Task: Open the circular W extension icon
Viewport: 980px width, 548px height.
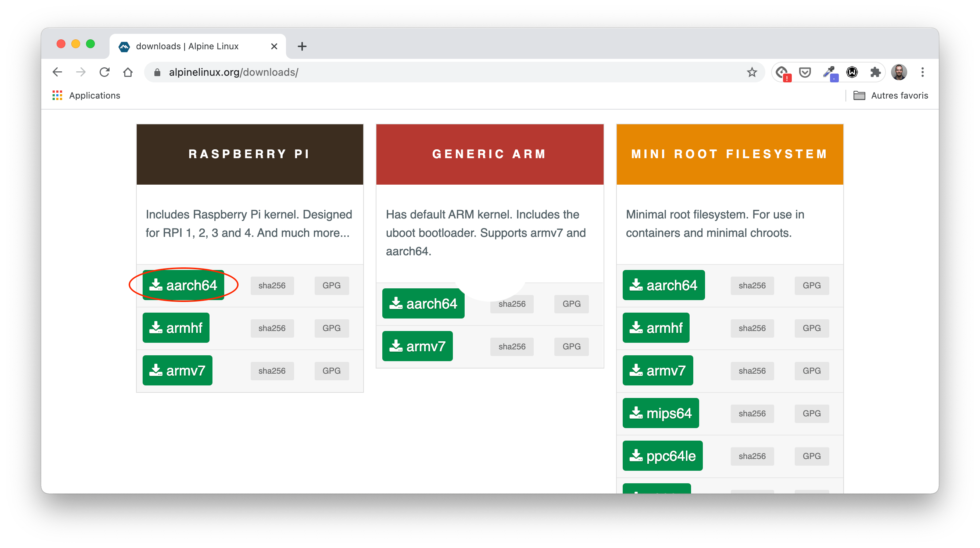Action: (852, 72)
